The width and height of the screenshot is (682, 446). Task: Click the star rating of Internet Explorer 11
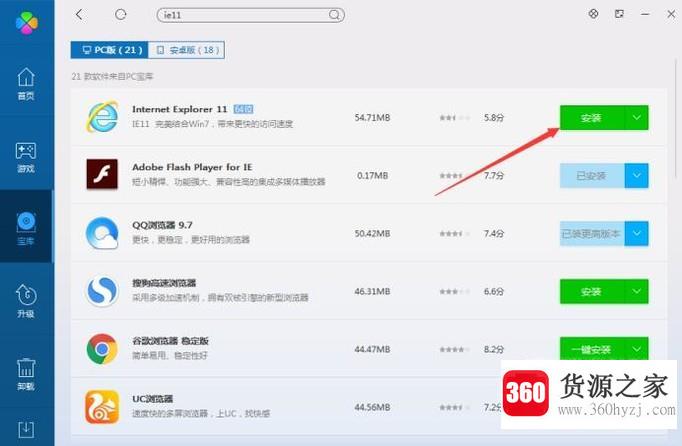(x=455, y=117)
